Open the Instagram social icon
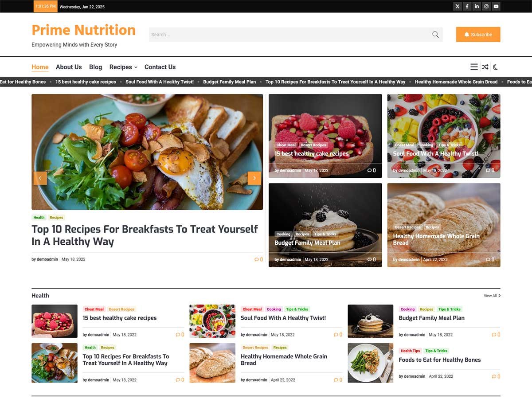 click(x=486, y=6)
